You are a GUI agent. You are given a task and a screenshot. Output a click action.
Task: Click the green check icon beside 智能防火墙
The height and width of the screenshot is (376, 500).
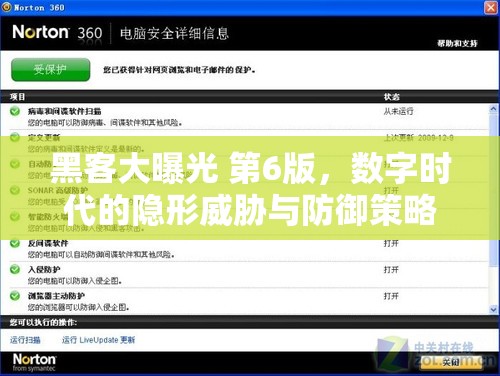pyautogui.click(x=15, y=217)
